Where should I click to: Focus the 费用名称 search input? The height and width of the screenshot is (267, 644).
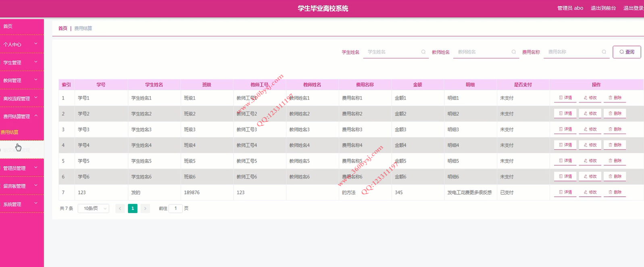pyautogui.click(x=576, y=52)
